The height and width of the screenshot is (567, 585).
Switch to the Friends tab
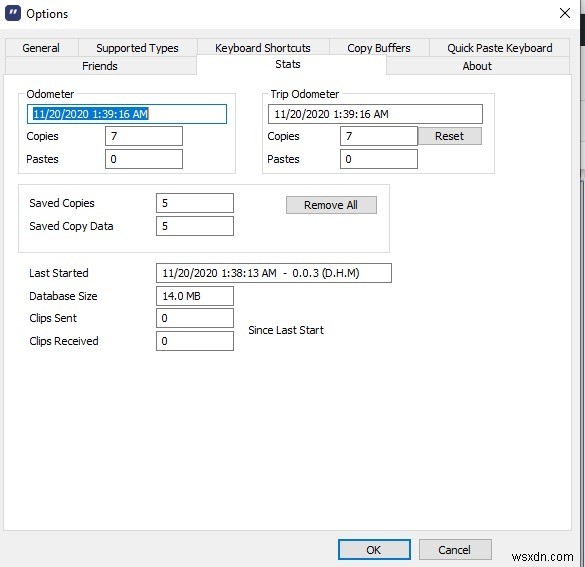[100, 66]
